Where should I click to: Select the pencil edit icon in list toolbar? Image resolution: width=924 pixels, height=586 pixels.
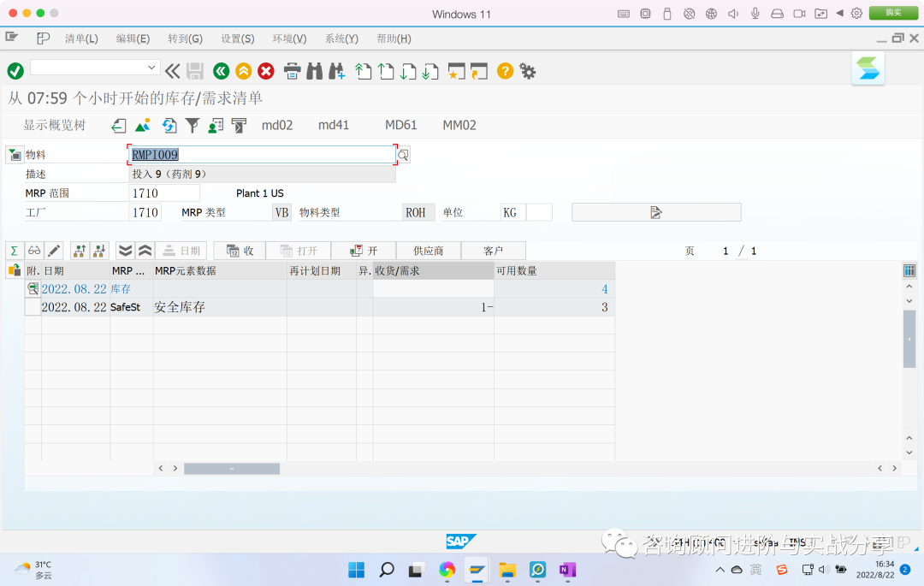click(53, 250)
